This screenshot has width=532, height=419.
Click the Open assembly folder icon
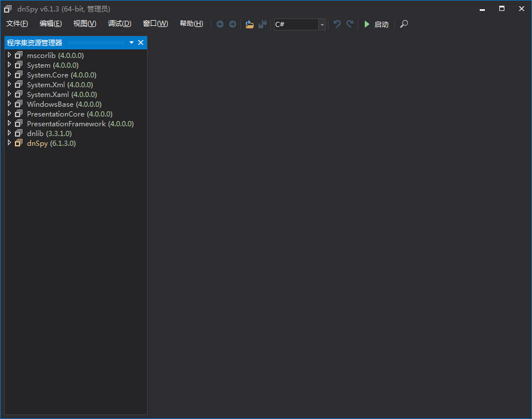(249, 24)
